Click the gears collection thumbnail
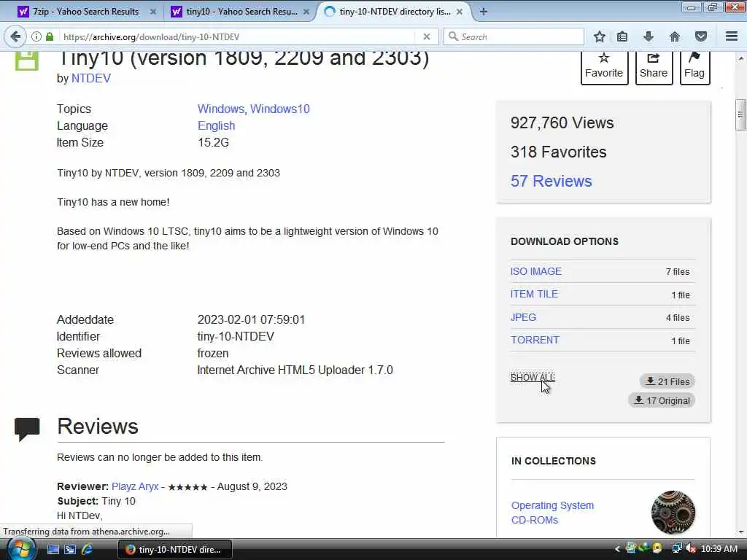The image size is (747, 560). 673,513
